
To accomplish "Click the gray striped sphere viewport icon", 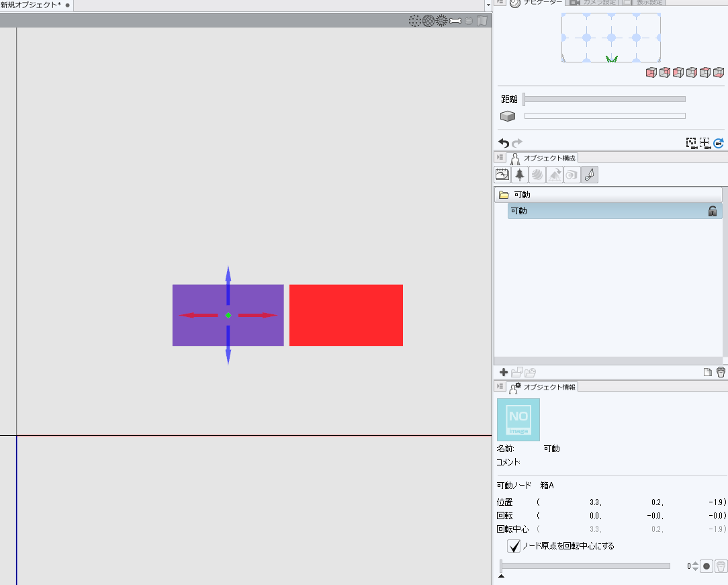I will pos(469,21).
